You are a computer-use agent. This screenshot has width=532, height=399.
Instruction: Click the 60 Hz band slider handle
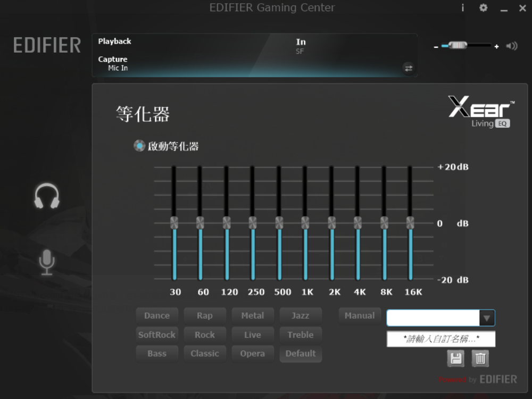pyautogui.click(x=200, y=223)
